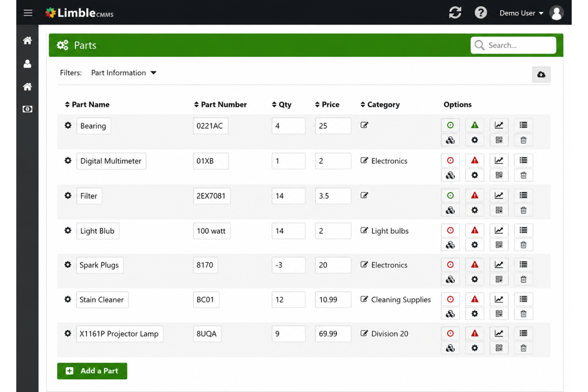This screenshot has height=392, width=588.
Task: Edit the Spark Plugs quantity field
Action: pos(288,265)
